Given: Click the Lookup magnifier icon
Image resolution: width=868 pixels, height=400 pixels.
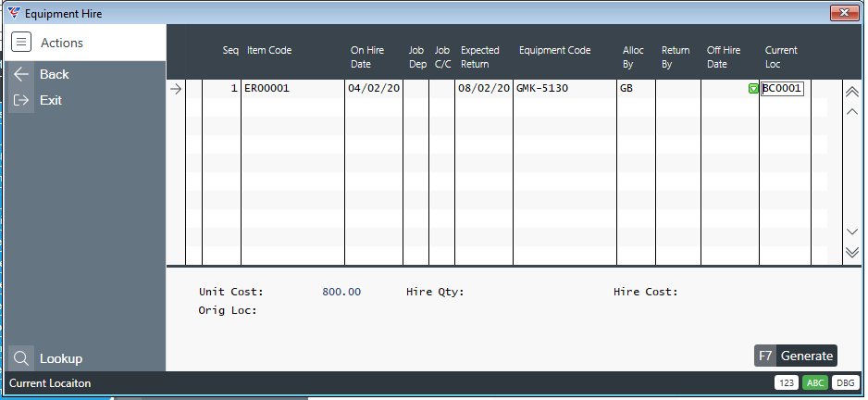Looking at the screenshot, I should 22,358.
